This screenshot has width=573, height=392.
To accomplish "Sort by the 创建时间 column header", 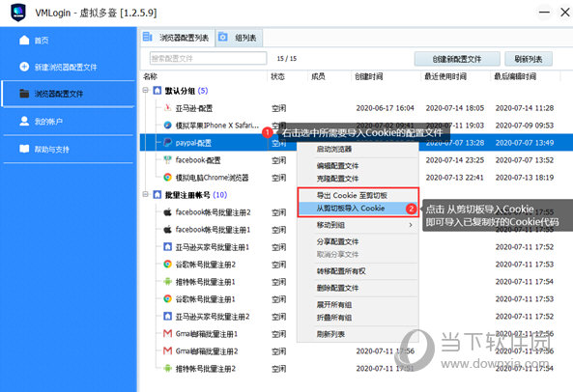I will 369,76.
